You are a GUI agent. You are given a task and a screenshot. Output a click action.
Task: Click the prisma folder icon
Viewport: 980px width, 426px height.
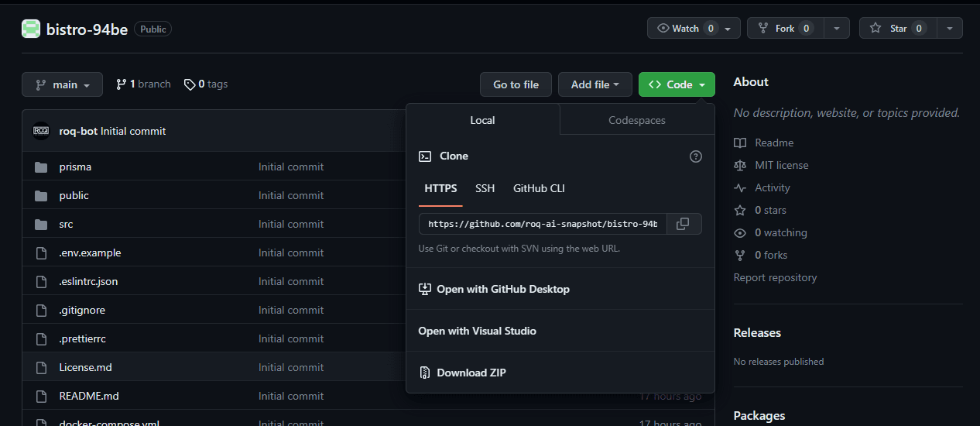41,167
